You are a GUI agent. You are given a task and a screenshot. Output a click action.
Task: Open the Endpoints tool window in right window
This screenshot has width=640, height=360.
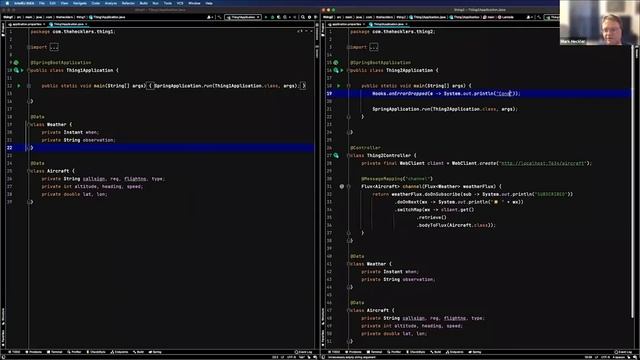tap(455, 352)
